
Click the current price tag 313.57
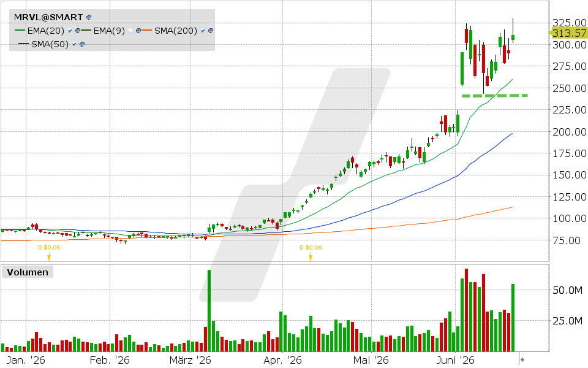(569, 33)
